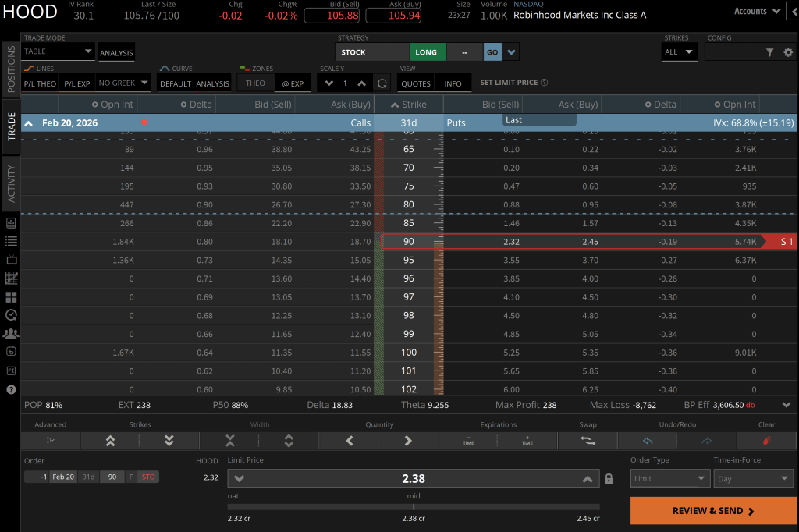This screenshot has height=532, width=799.
Task: Click the Redo arrow icon
Action: [x=706, y=441]
